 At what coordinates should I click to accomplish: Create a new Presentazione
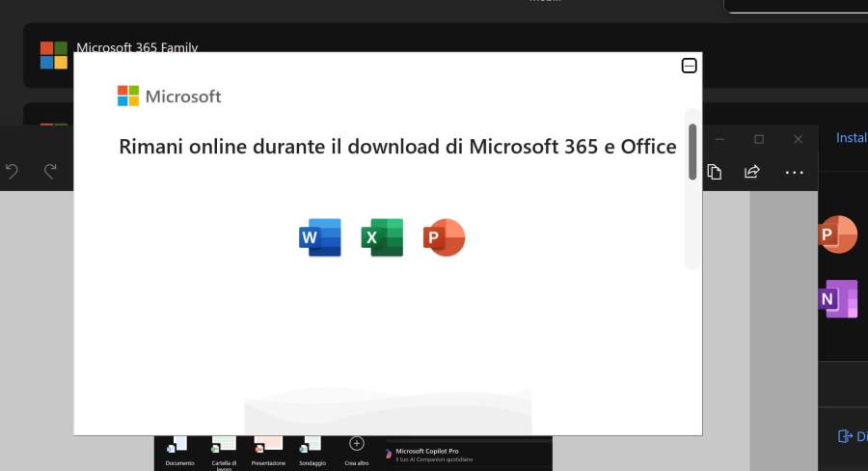[268, 447]
